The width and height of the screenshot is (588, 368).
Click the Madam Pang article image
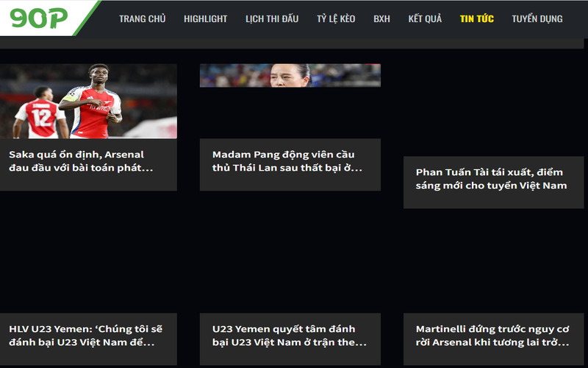tap(290, 76)
